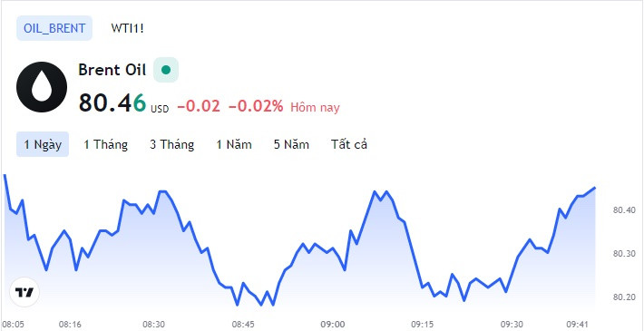Click the 08:45 time axis marker

(243, 325)
